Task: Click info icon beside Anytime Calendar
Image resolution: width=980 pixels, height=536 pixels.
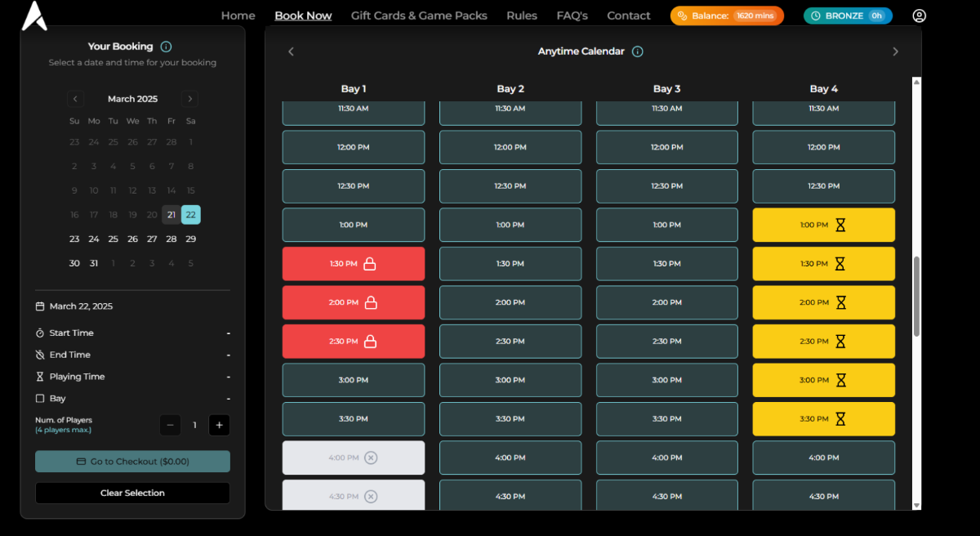Action: click(638, 51)
